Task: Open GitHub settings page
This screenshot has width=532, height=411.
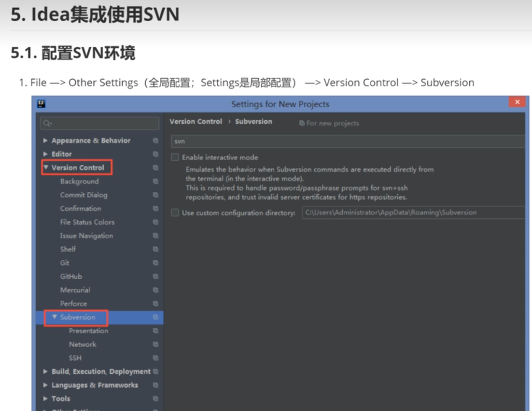Action: point(71,277)
